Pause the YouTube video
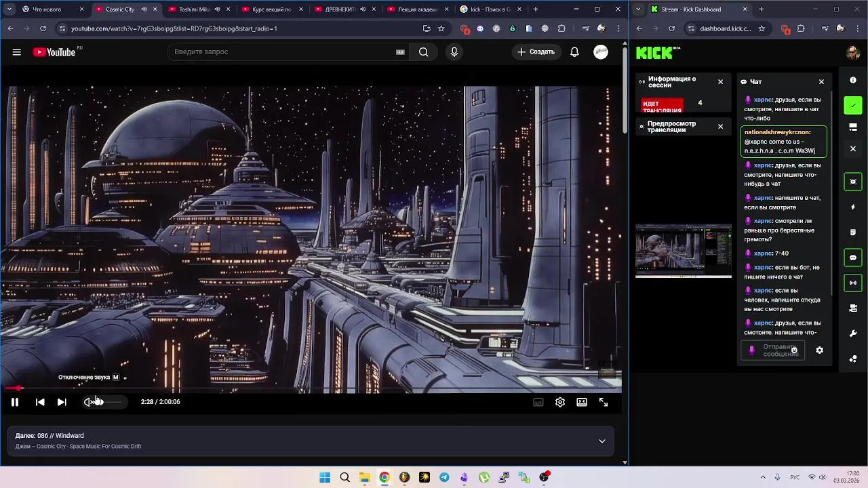The image size is (868, 488). [14, 402]
